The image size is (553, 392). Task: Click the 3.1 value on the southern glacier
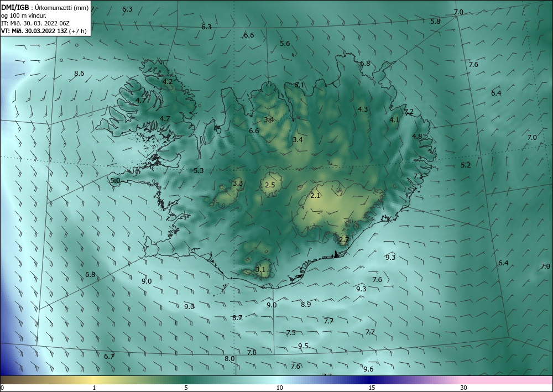pyautogui.click(x=260, y=270)
